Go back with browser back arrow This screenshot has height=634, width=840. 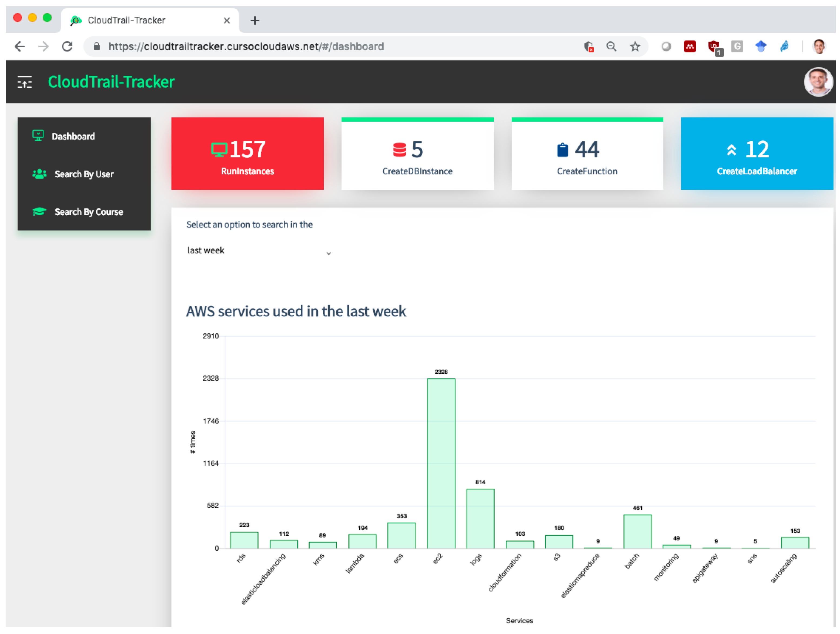point(20,46)
